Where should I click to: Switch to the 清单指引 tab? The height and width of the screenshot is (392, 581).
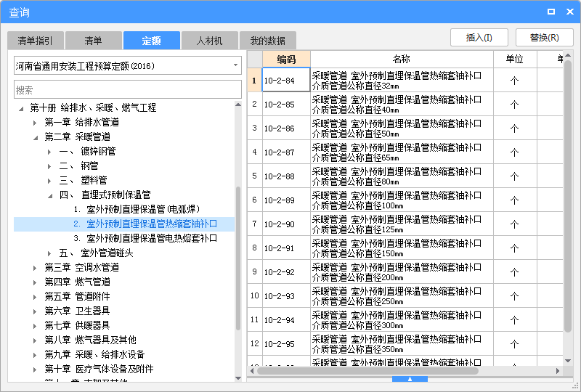pyautogui.click(x=36, y=41)
